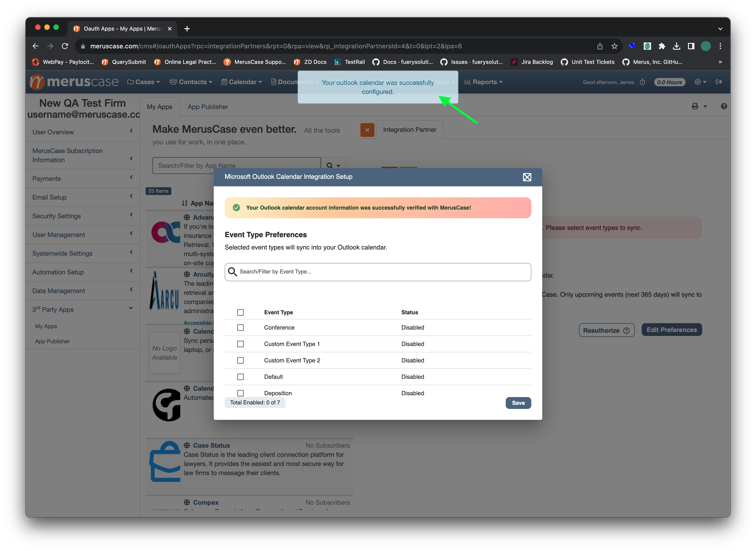Check the Custom Event Type 2 box

point(240,360)
